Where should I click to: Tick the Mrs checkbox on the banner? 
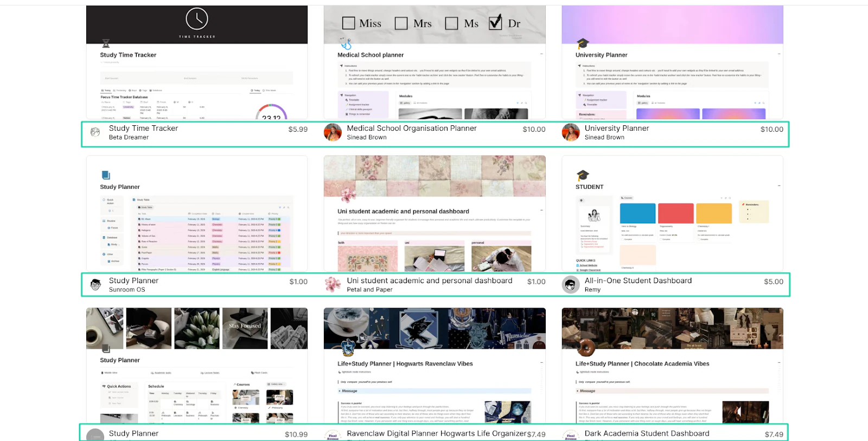(401, 23)
